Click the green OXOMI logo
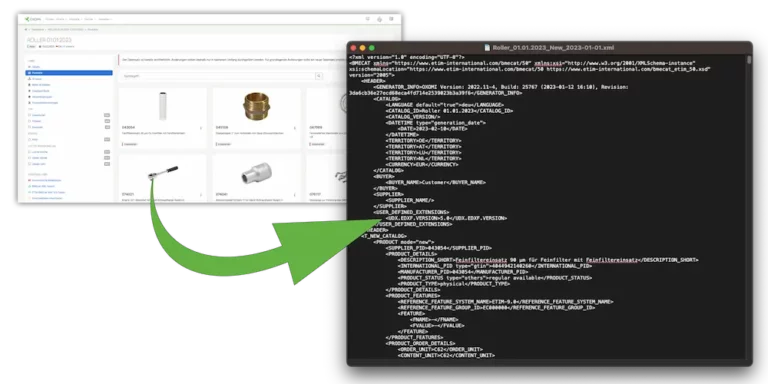768x384 pixels. coord(33,19)
